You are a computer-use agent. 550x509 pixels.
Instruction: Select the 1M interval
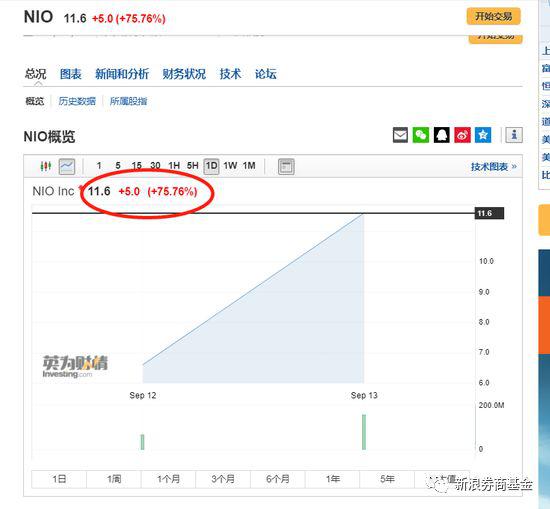click(x=249, y=166)
